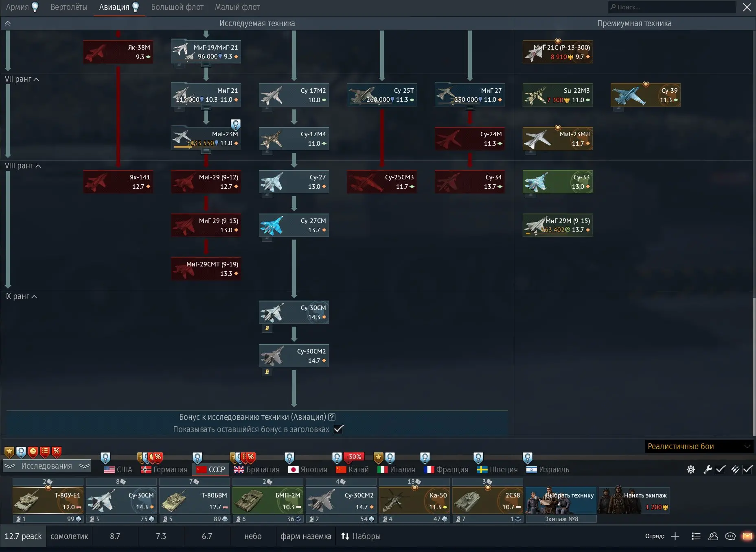Expand the МиГ-21 10.3-11.0 vehicle group
Image resolution: width=756 pixels, height=552 pixels.
pos(206,108)
